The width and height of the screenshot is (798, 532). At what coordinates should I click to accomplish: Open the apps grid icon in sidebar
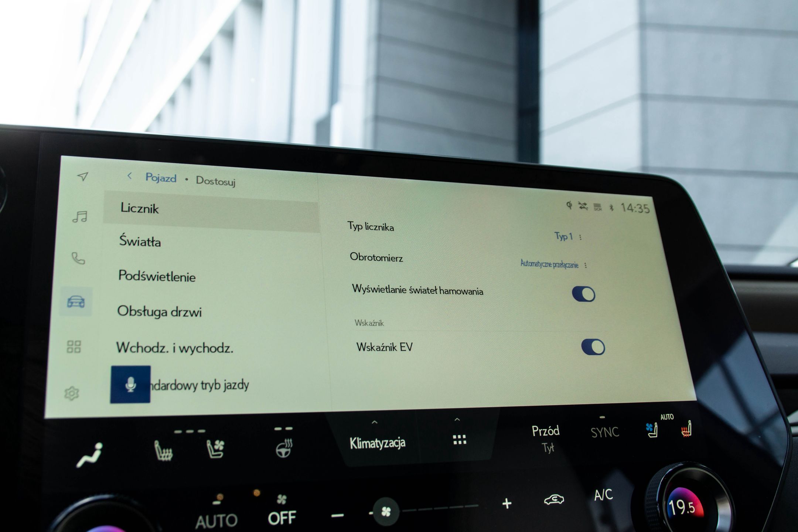74,347
